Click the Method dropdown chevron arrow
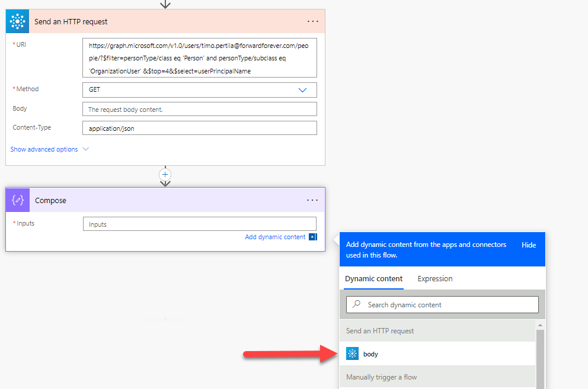Screen dimensions: 588x389 pyautogui.click(x=302, y=90)
